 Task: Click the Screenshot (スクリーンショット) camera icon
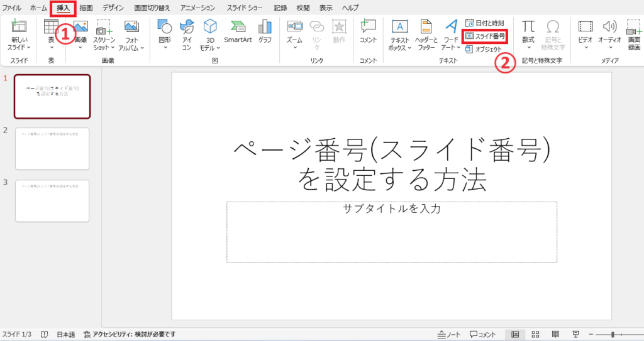(104, 27)
